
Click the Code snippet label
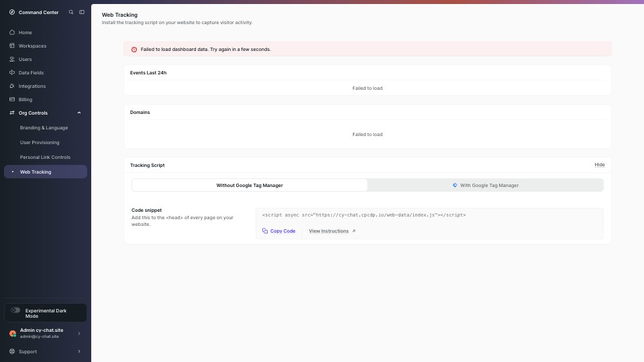(x=146, y=210)
